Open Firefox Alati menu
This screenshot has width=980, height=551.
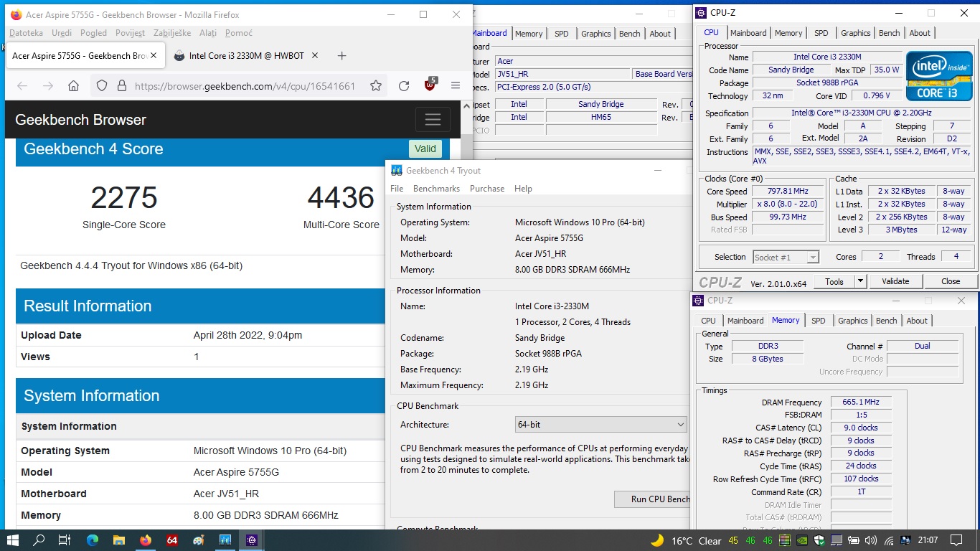tap(208, 33)
